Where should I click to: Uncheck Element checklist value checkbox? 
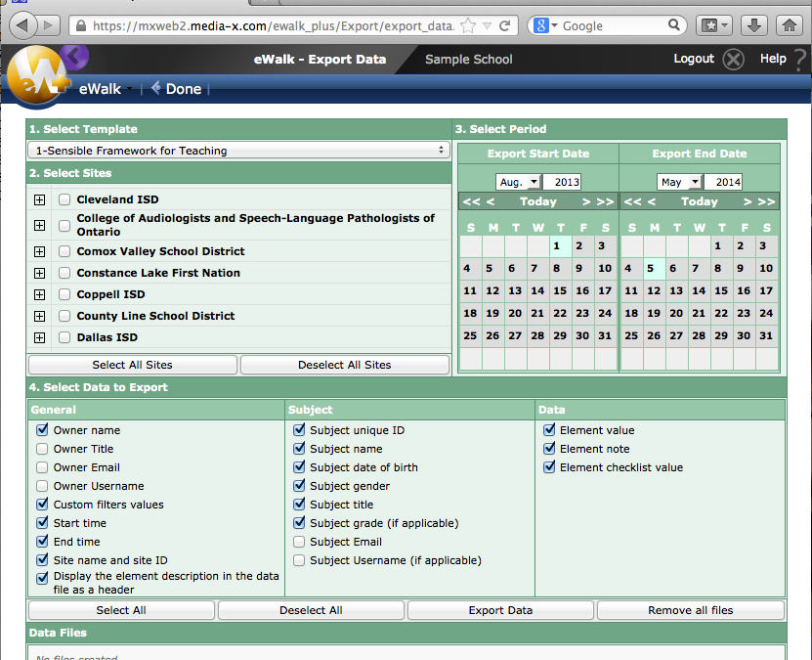click(x=549, y=467)
